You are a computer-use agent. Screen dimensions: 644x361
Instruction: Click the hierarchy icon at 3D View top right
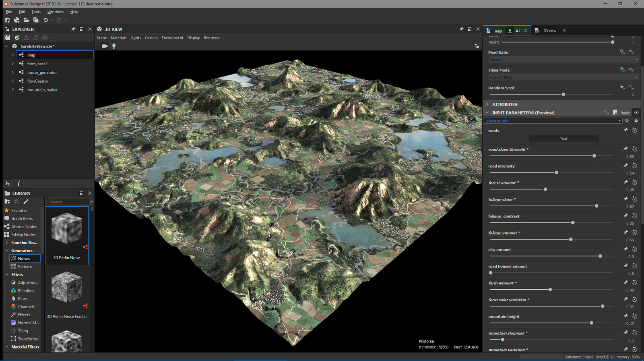pos(477,46)
